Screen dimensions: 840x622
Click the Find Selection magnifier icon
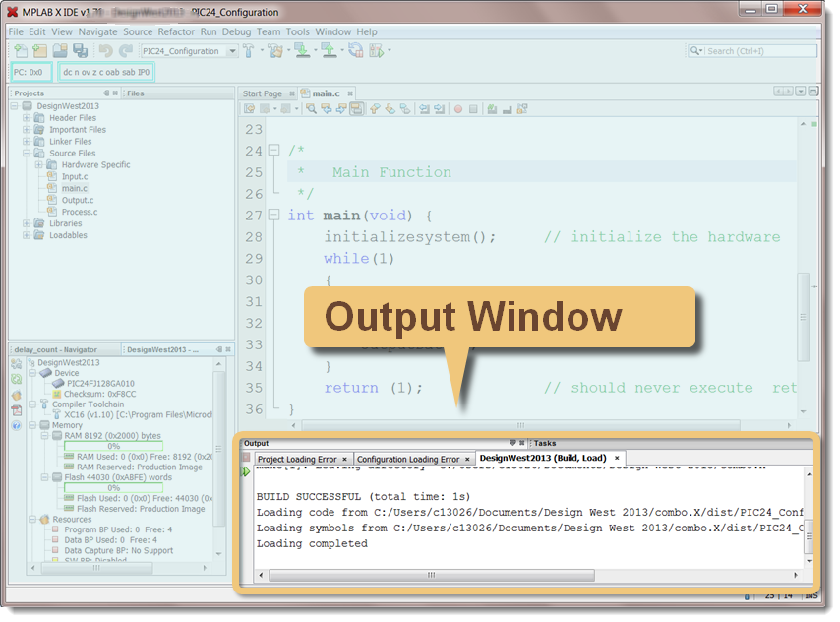click(312, 110)
